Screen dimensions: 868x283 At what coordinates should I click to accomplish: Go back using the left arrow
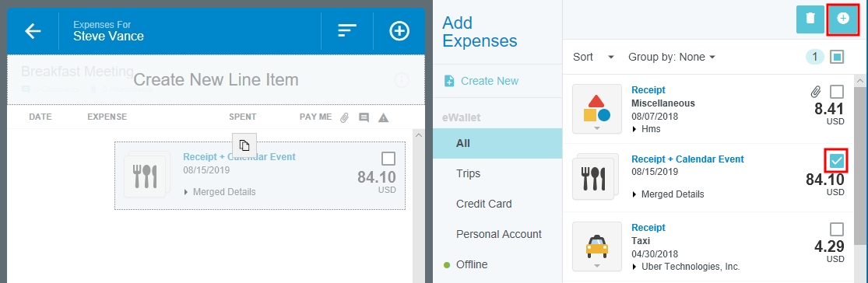pos(33,31)
